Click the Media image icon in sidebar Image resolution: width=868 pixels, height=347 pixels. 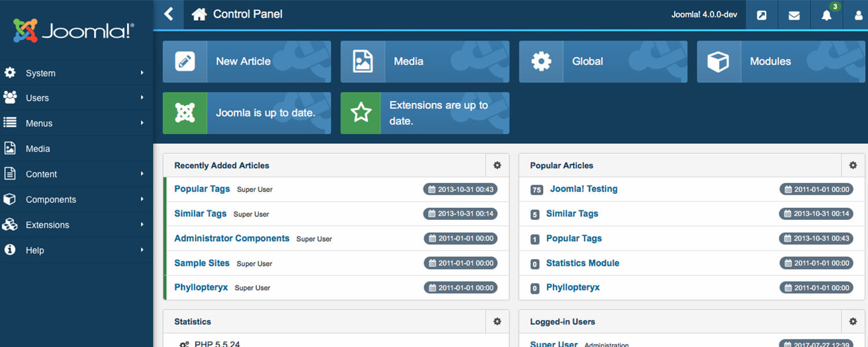tap(10, 149)
